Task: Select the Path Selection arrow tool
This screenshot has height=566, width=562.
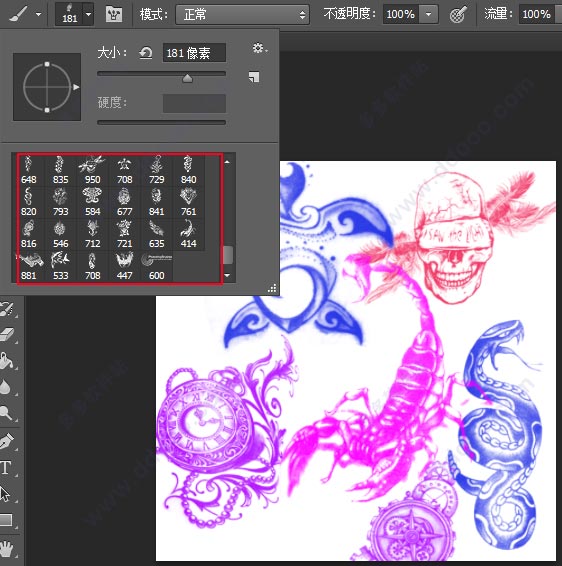Action: point(6,494)
